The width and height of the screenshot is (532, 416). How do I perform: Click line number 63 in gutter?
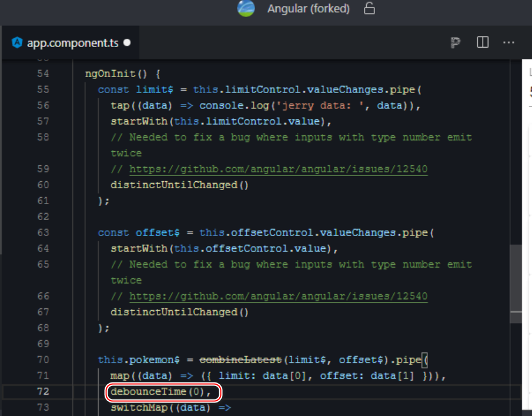pyautogui.click(x=43, y=232)
